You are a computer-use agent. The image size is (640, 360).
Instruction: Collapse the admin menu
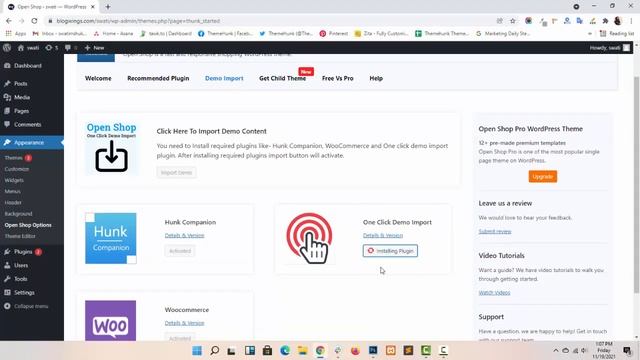pyautogui.click(x=27, y=306)
